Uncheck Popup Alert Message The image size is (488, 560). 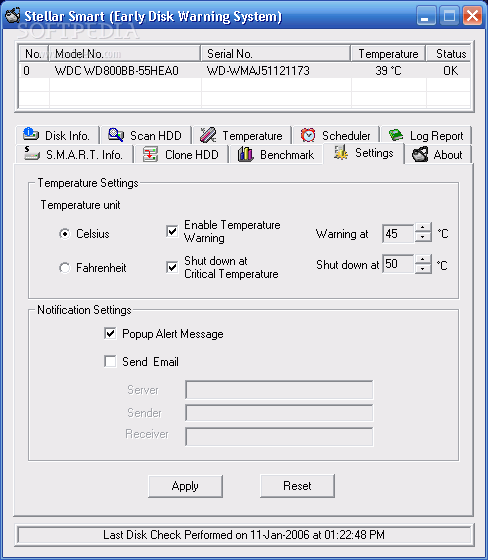110,334
